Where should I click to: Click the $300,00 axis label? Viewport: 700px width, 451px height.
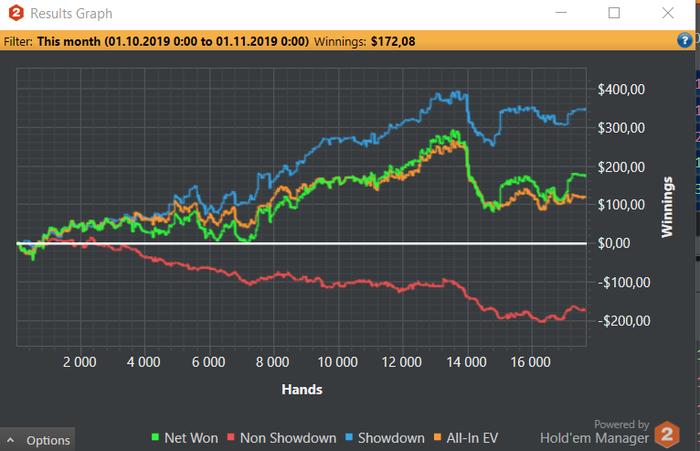(621, 128)
